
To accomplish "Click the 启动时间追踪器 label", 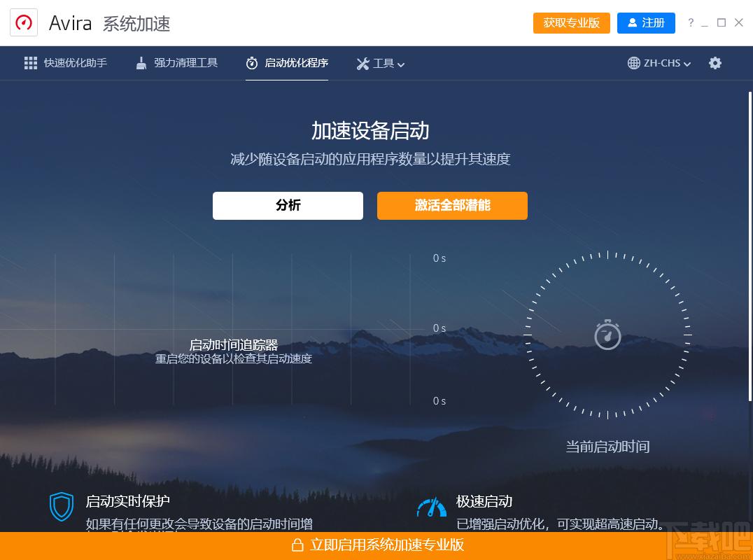I will click(234, 344).
